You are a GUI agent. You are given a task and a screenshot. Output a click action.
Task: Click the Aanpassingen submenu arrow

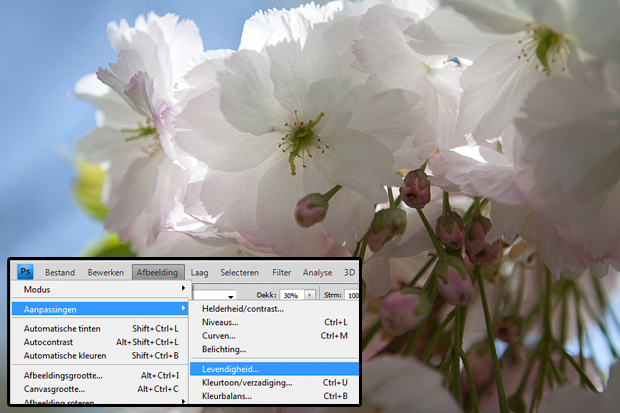pyautogui.click(x=183, y=308)
